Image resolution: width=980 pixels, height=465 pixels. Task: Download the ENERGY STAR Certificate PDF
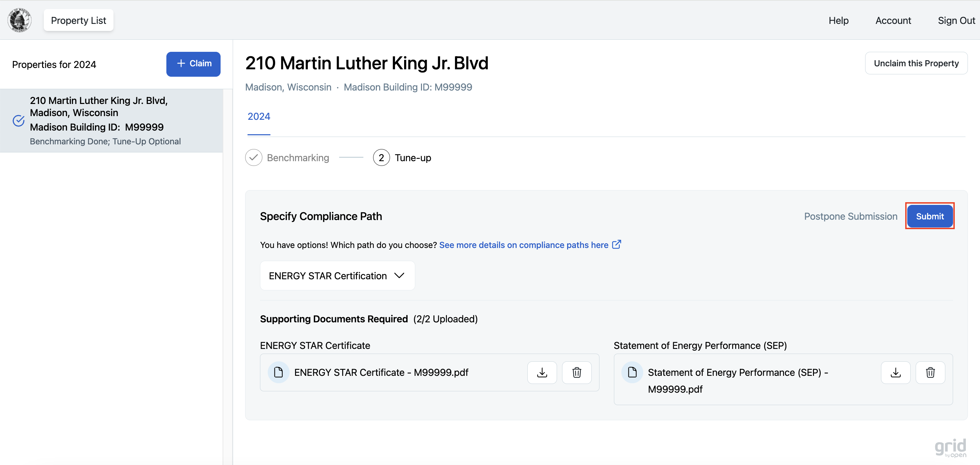coord(542,372)
